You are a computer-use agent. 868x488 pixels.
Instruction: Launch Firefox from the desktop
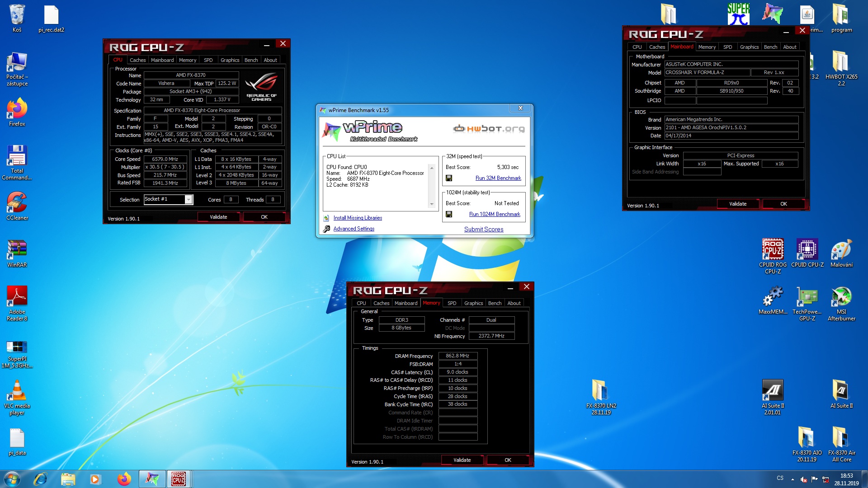pos(17,113)
